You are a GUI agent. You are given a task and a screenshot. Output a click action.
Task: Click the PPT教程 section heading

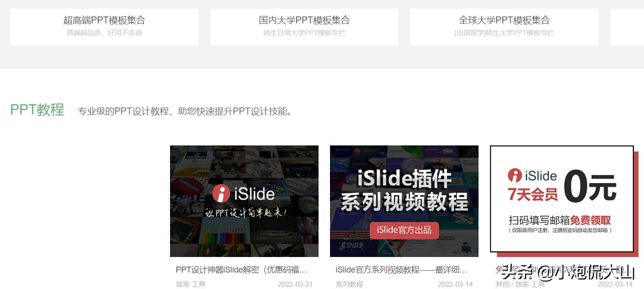click(37, 109)
